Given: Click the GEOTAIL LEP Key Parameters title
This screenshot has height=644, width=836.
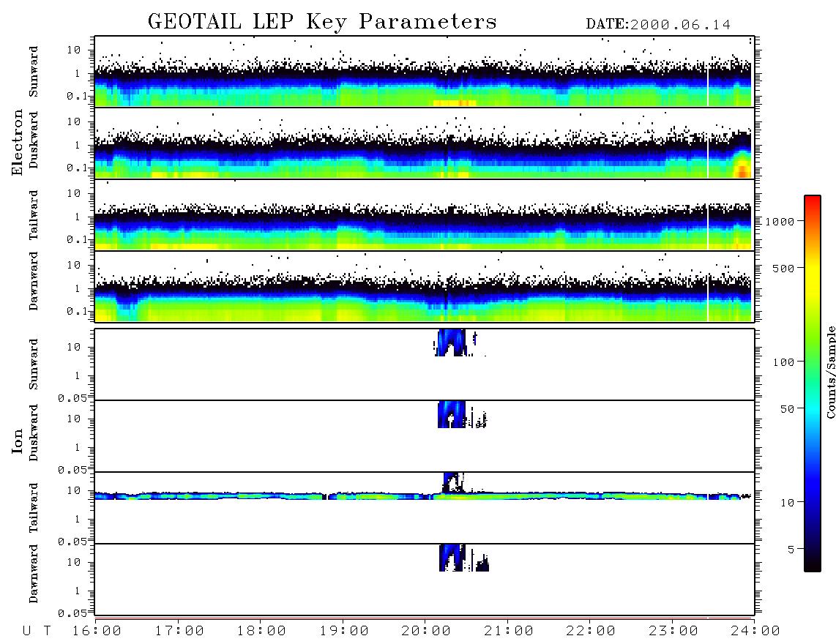Looking at the screenshot, I should click(x=322, y=22).
